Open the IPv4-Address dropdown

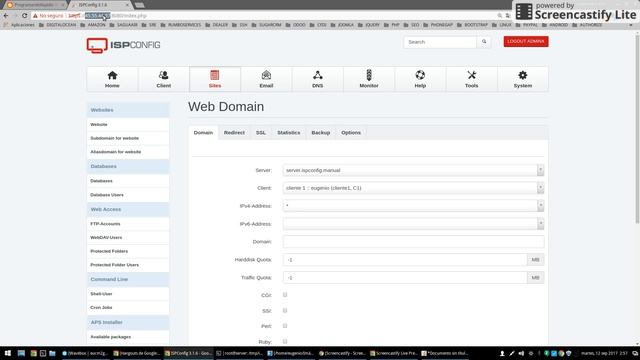(x=413, y=206)
